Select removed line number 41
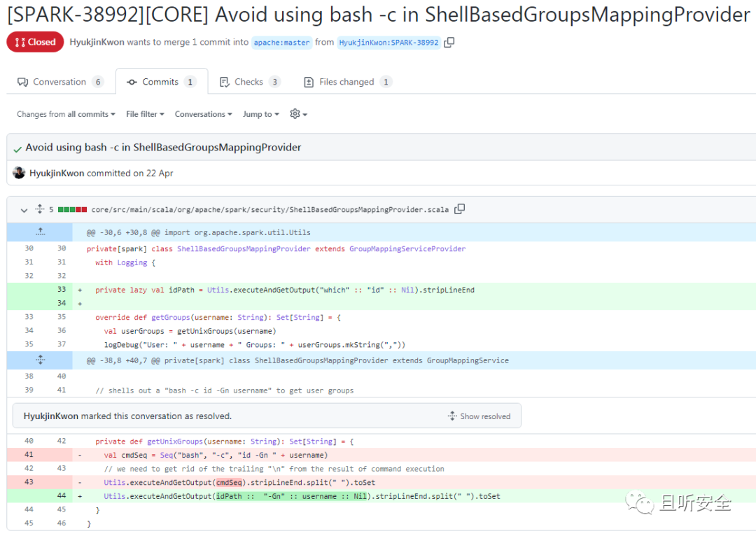 pyautogui.click(x=29, y=455)
